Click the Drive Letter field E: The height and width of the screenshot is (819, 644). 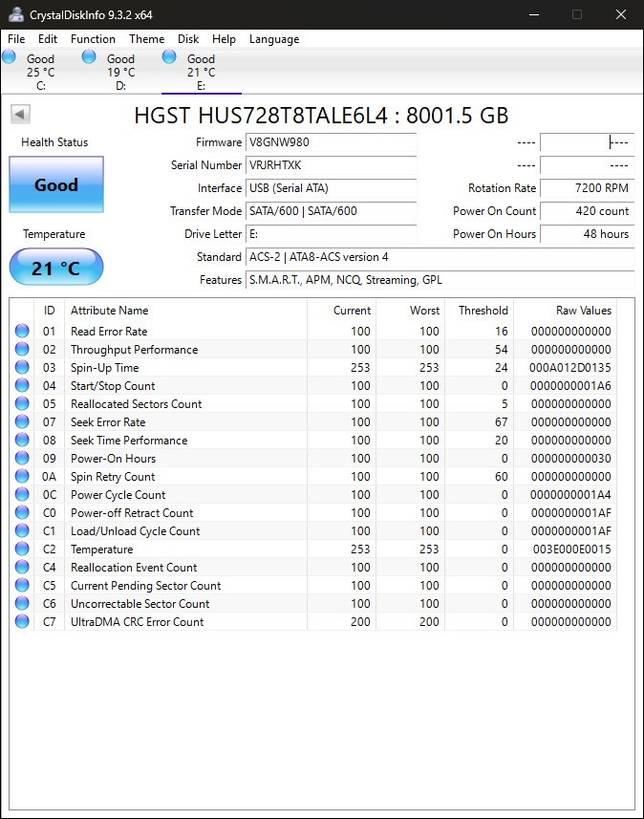point(332,234)
